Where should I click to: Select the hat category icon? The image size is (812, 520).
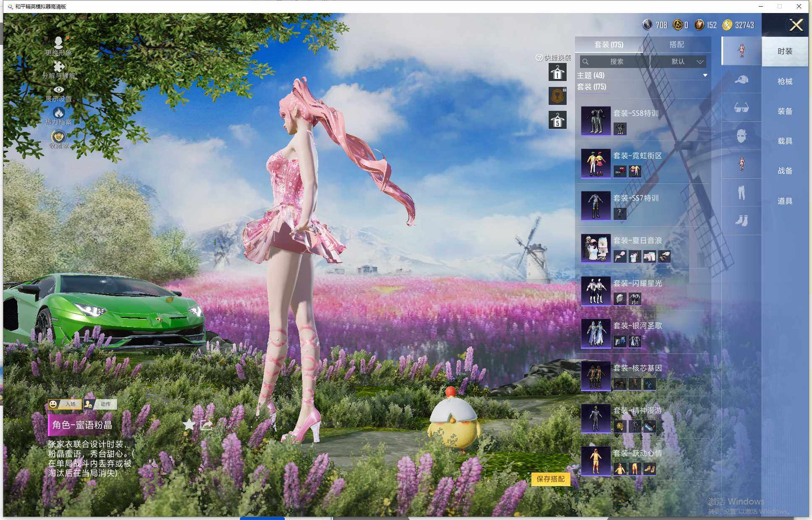click(x=741, y=79)
